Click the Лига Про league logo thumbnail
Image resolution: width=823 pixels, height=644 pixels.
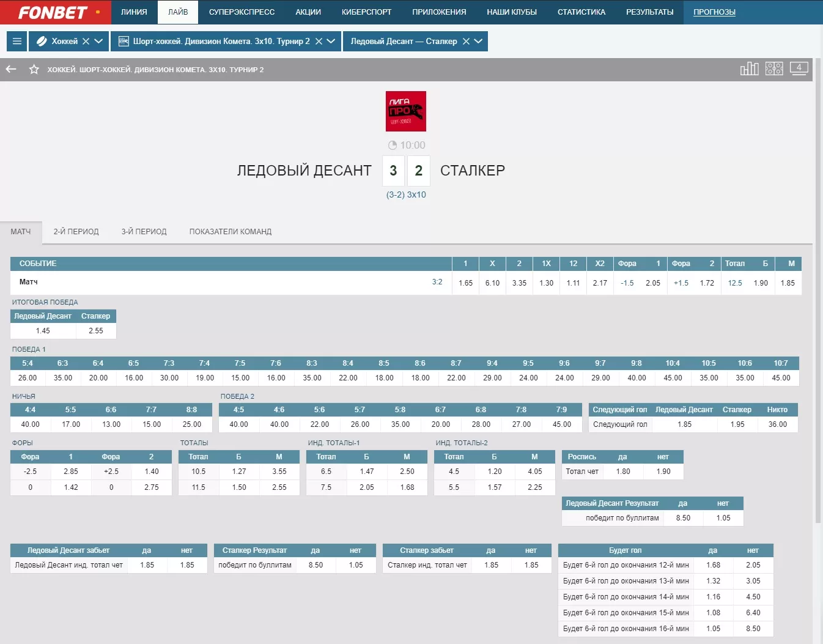pyautogui.click(x=405, y=111)
